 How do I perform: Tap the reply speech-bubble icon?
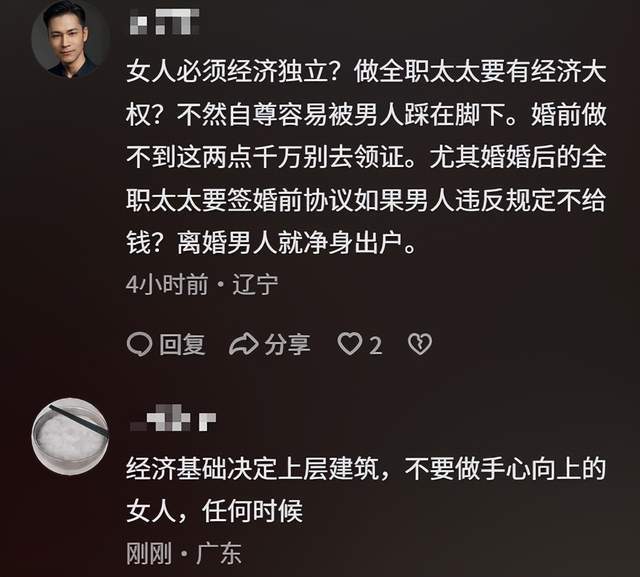(140, 344)
